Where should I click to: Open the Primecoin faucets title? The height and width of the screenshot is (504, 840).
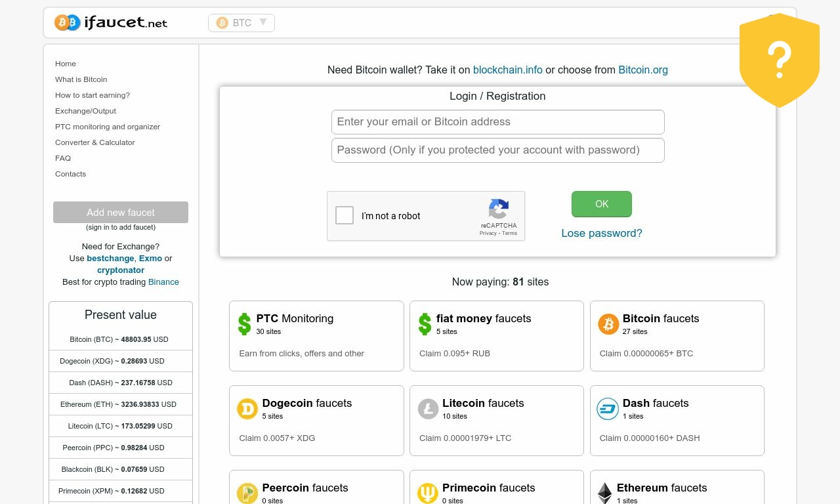(489, 488)
